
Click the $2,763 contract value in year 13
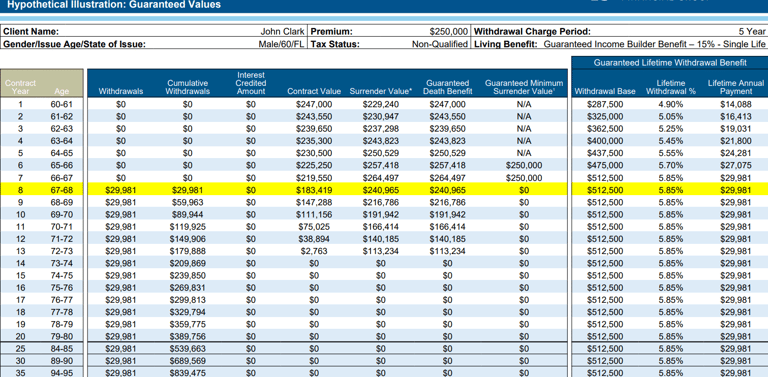[x=314, y=251]
